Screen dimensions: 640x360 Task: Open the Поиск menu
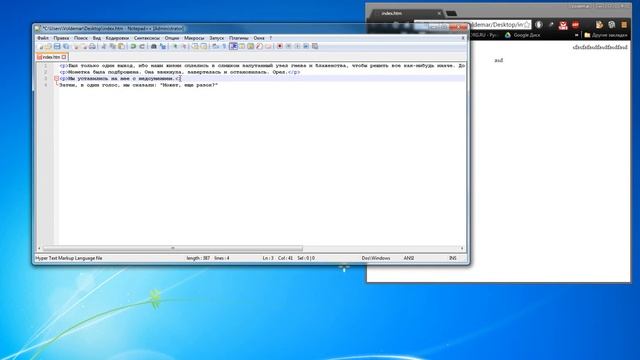point(81,38)
